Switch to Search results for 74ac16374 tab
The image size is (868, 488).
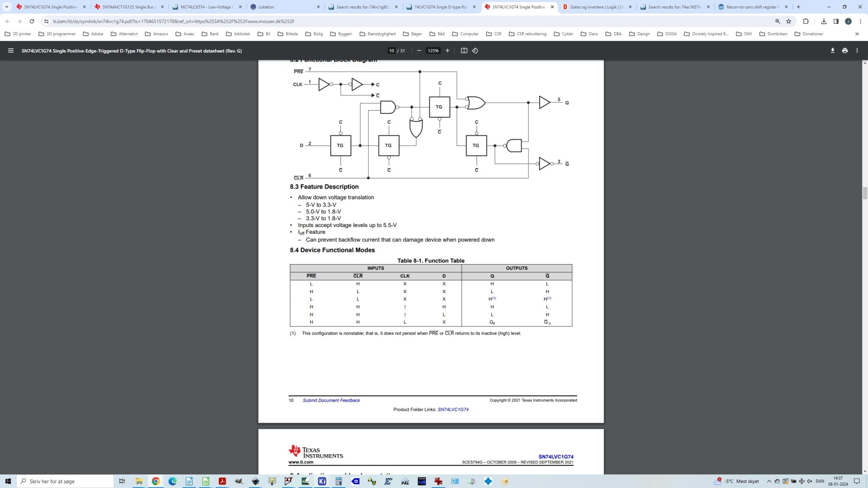674,7
